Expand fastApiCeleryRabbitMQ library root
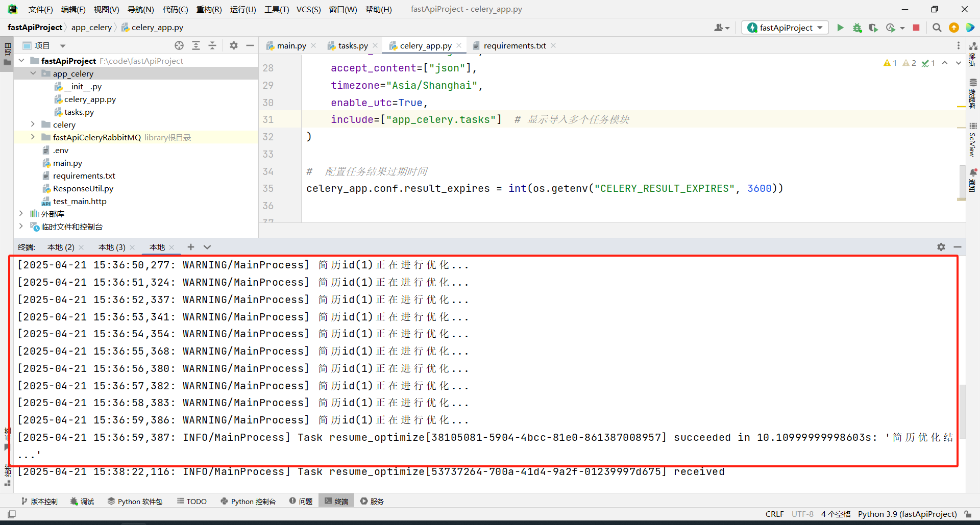Image resolution: width=980 pixels, height=525 pixels. [x=33, y=137]
